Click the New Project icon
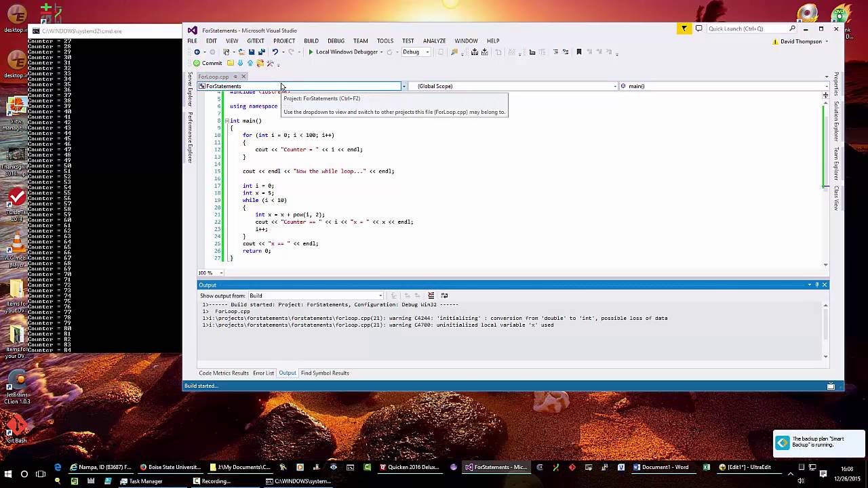Viewport: 868px width, 488px height. tap(226, 52)
